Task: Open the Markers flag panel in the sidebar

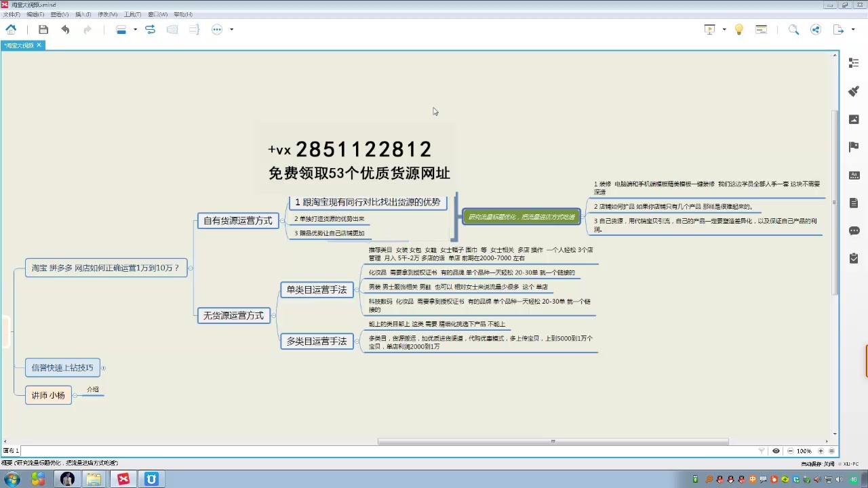Action: click(x=854, y=147)
